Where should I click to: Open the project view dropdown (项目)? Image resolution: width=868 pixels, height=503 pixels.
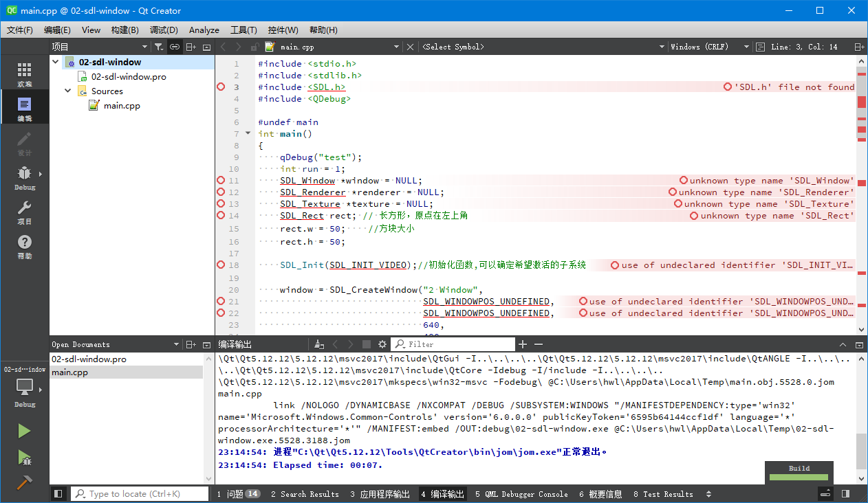[x=99, y=47]
